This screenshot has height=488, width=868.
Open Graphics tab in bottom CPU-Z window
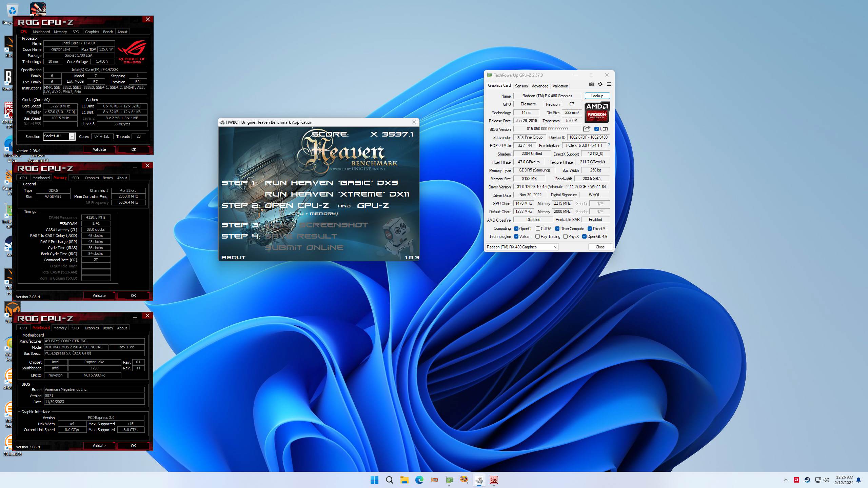pos(92,328)
